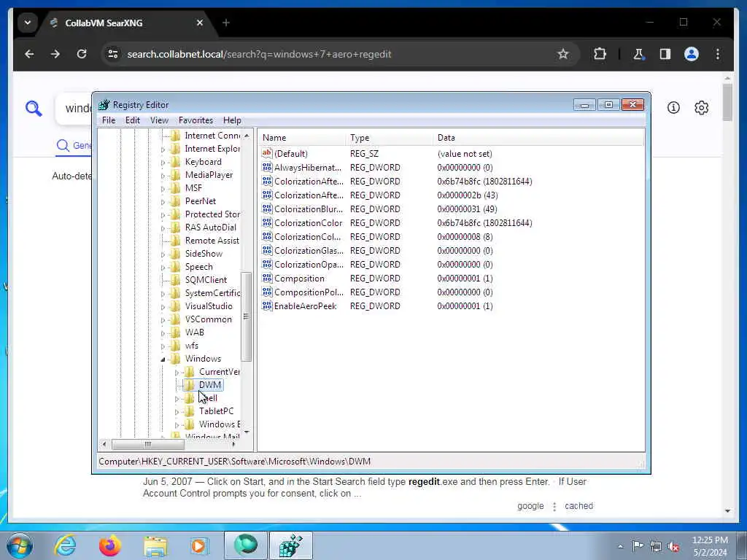
Task: Sort values by the Name column header
Action: [x=302, y=138]
